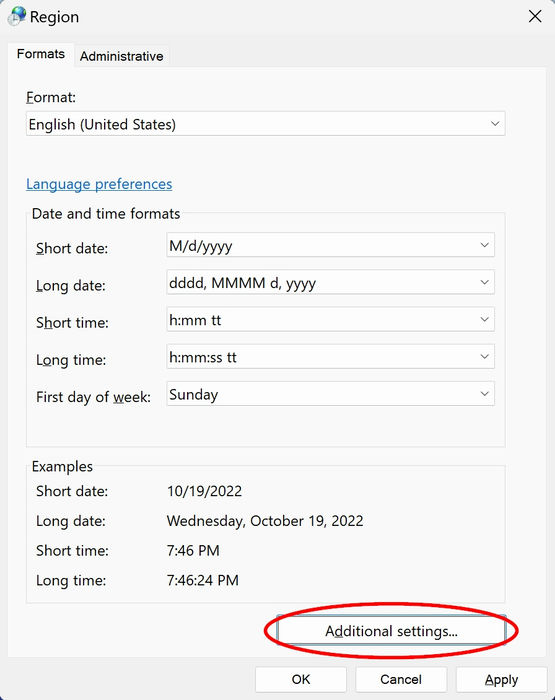555x700 pixels.
Task: Click the Region globe icon in title bar
Action: (17, 17)
